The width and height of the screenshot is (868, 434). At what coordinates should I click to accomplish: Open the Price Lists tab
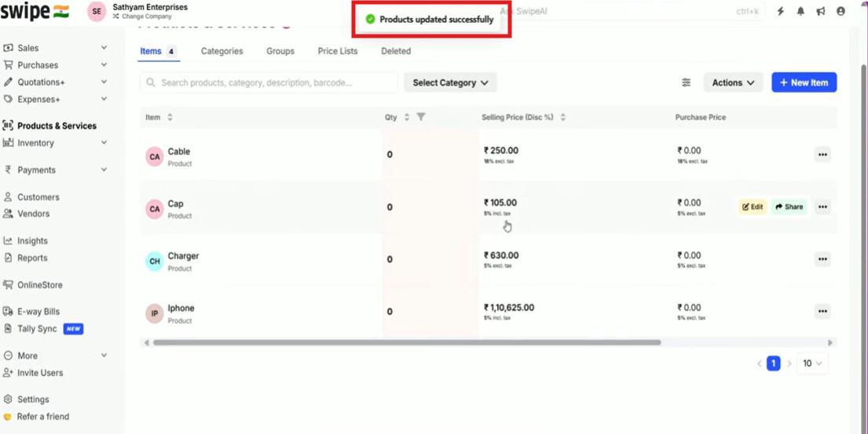coord(338,51)
